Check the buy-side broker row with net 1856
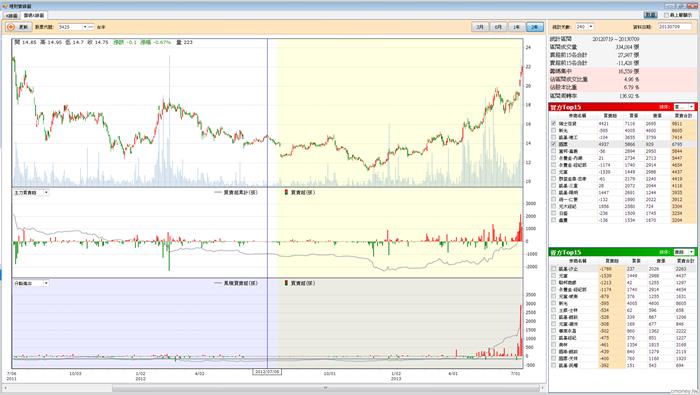Viewport: 700px width, 395px height. tap(554, 206)
